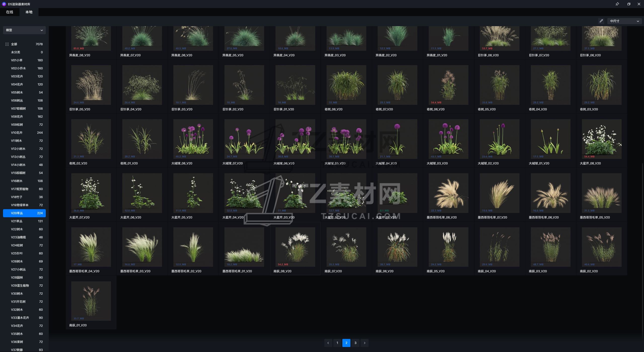Restore the window size icon
Viewport: 644px width, 352px height.
coord(629,4)
